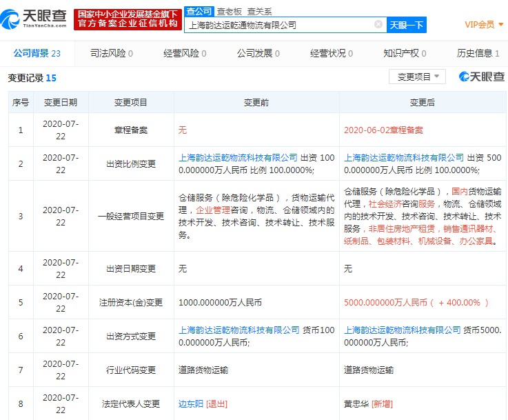
Task: Expand the 变更项目 filter dropdown
Action: [x=417, y=77]
